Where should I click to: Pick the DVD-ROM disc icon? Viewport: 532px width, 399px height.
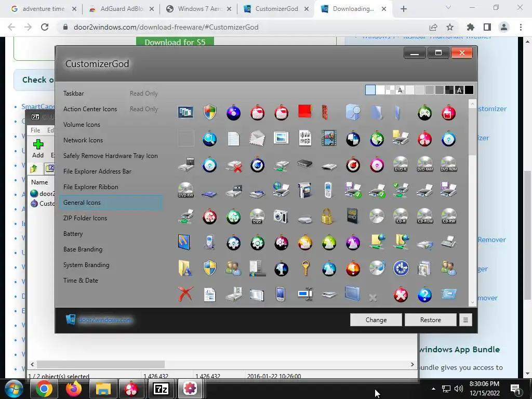448,165
